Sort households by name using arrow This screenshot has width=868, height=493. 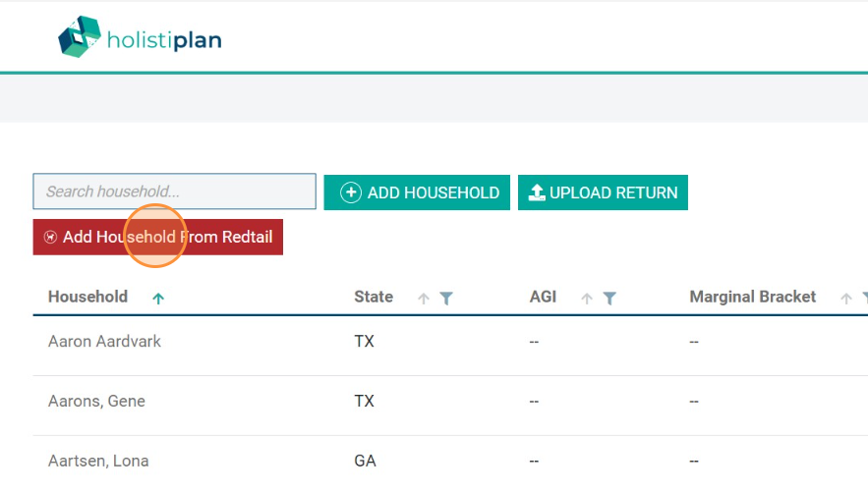click(158, 299)
